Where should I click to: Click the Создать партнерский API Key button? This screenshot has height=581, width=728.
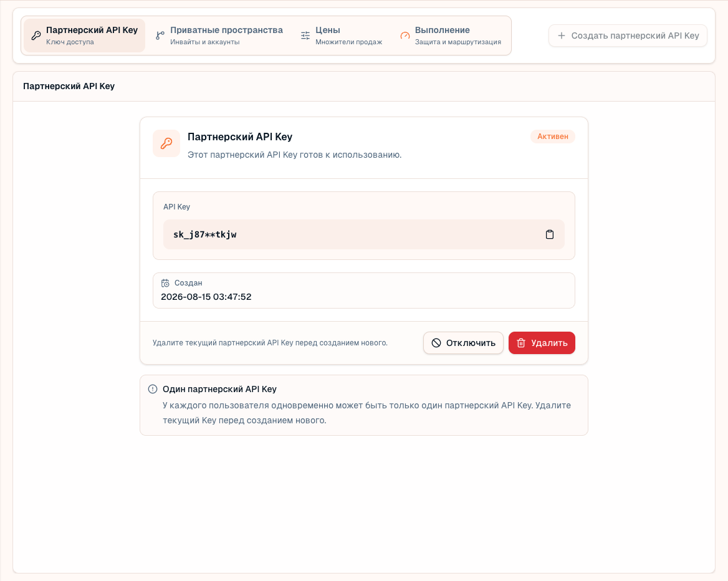pos(628,36)
